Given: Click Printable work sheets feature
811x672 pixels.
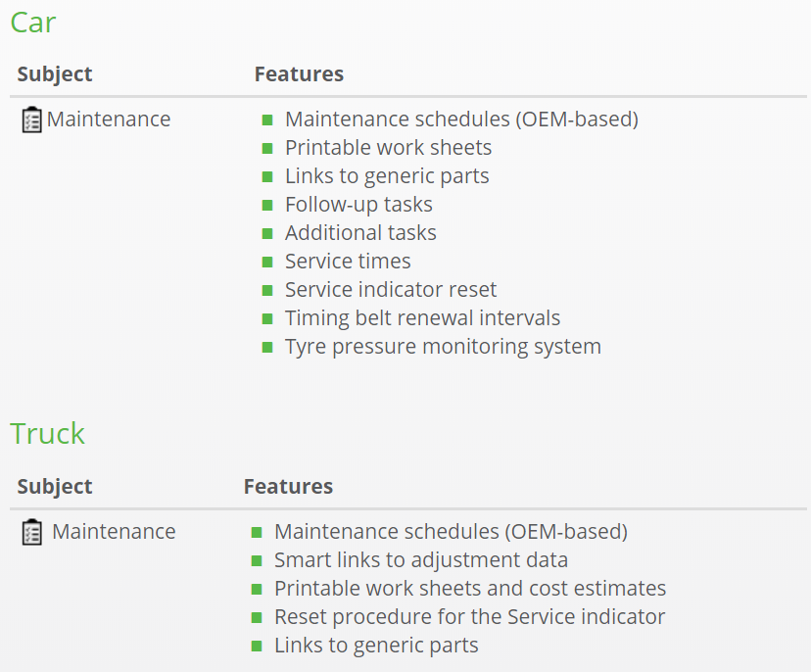Looking at the screenshot, I should [389, 148].
